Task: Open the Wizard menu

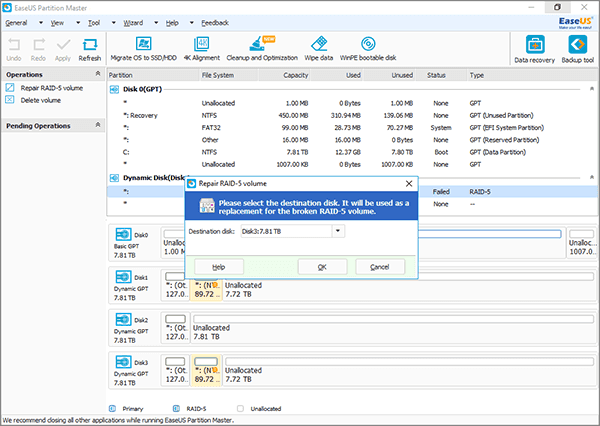Action: (133, 23)
